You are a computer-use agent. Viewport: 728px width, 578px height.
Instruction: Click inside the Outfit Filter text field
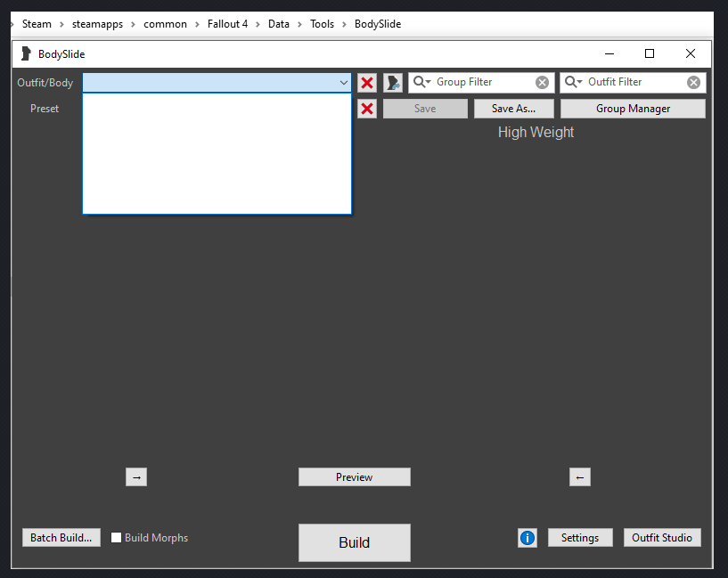[633, 83]
